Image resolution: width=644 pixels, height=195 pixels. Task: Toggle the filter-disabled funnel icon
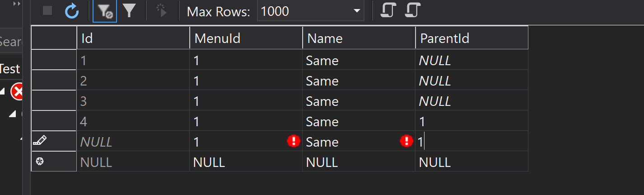(105, 11)
